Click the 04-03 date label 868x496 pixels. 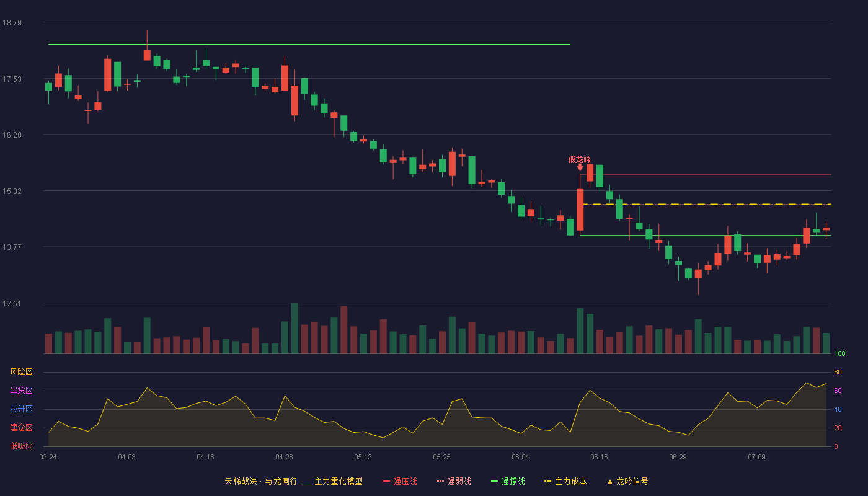click(126, 457)
